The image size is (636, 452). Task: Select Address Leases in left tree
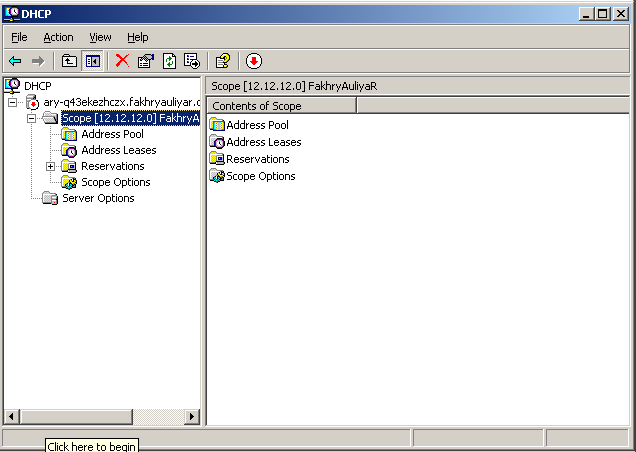pyautogui.click(x=118, y=150)
